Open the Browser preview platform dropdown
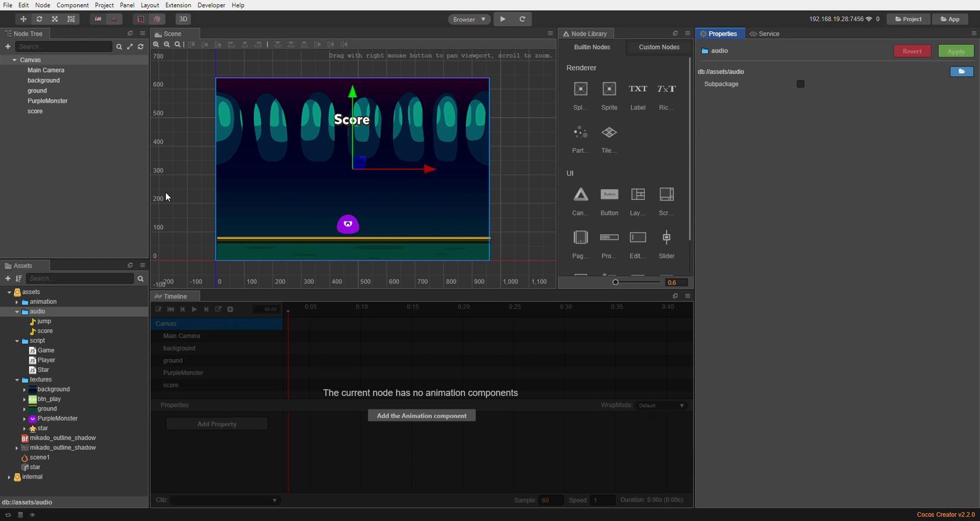The image size is (980, 521). 469,19
